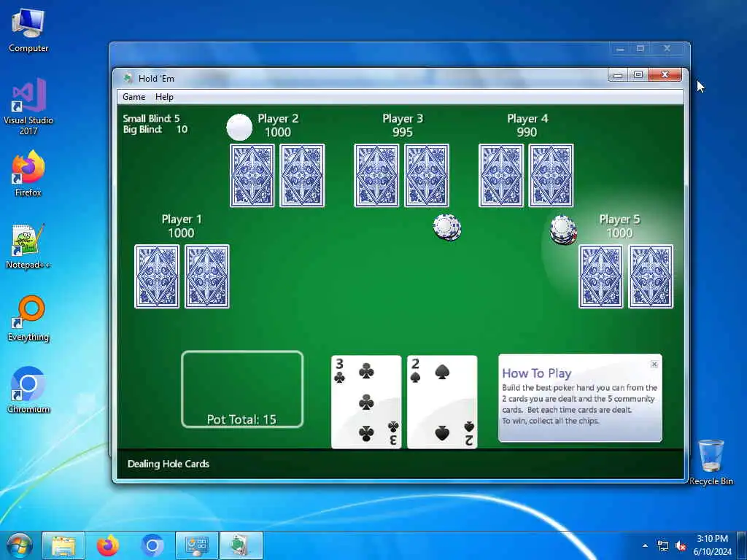The width and height of the screenshot is (747, 560).
Task: Click Player 1's left face-down card
Action: (157, 276)
